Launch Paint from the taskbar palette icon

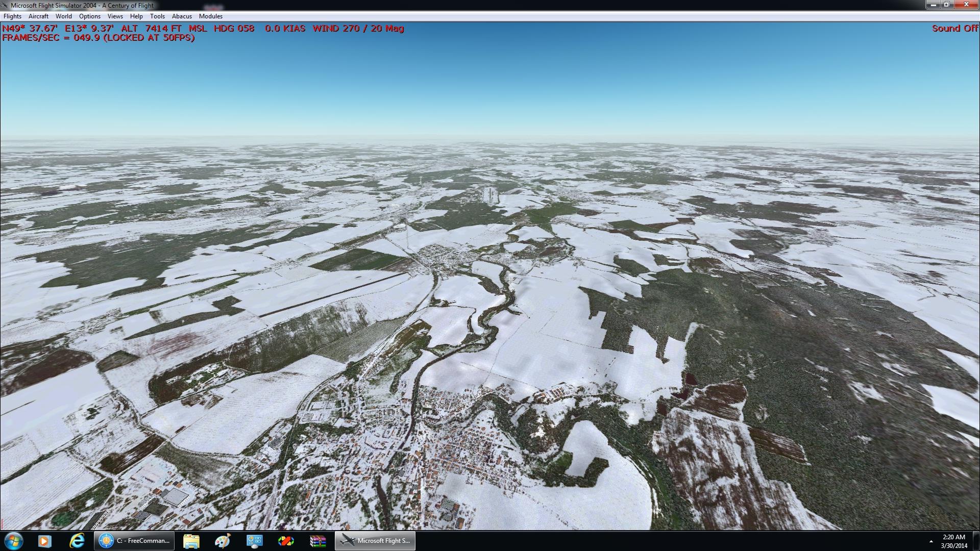click(x=223, y=541)
